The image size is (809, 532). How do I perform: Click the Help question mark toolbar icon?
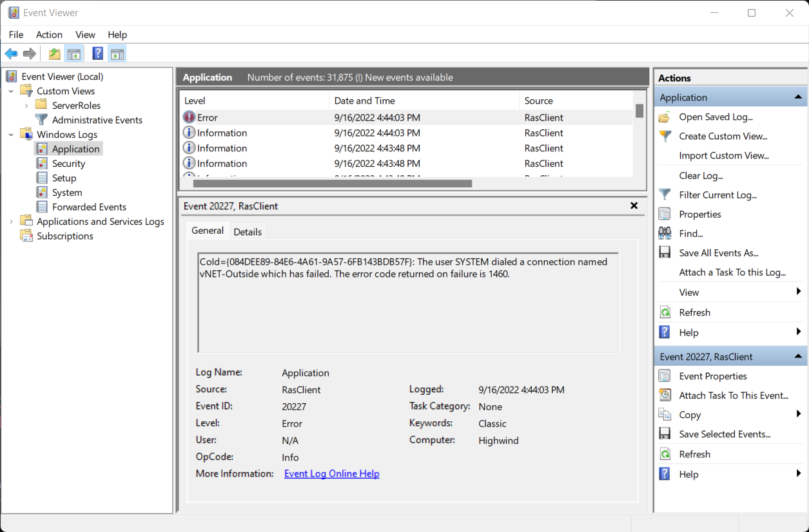pos(97,53)
